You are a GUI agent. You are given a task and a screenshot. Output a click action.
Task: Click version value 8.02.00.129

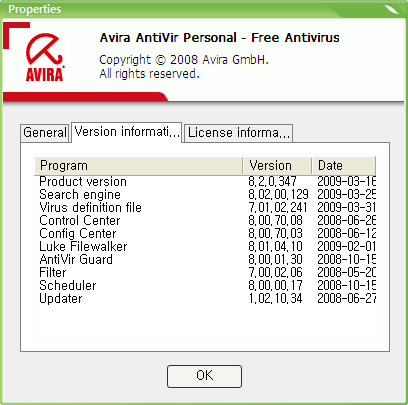click(x=278, y=195)
